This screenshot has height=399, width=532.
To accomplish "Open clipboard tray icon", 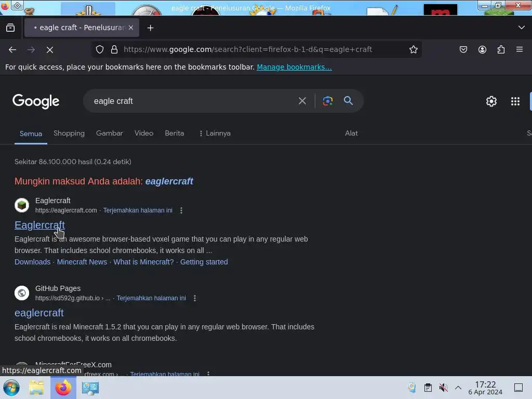I will [428, 388].
